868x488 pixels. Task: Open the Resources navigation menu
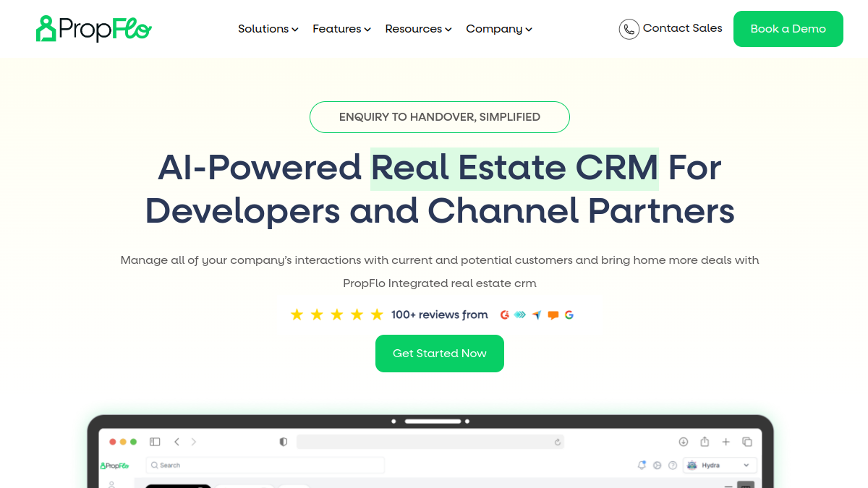click(x=418, y=29)
